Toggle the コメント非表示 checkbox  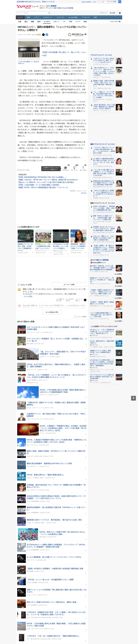(75, 317)
